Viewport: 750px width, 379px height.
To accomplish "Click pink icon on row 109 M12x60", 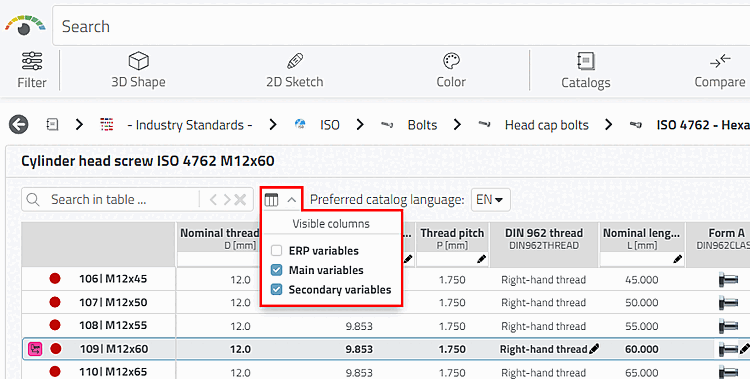I will (x=35, y=349).
